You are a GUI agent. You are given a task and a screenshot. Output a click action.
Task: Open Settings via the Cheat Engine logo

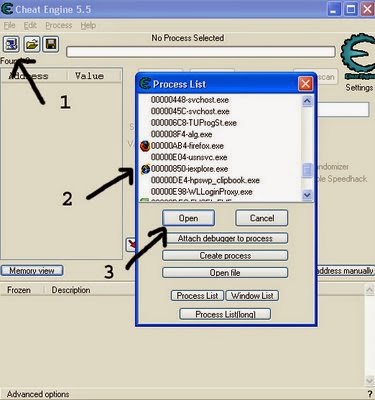(358, 57)
